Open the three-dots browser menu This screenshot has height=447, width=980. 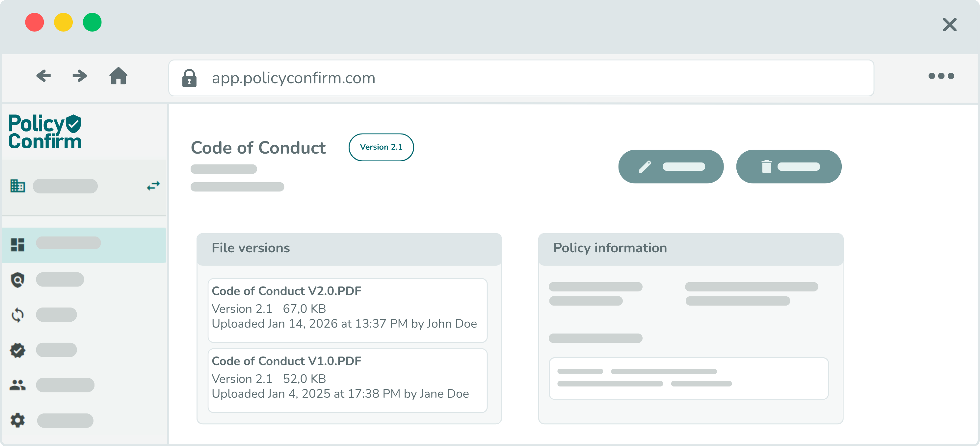pyautogui.click(x=941, y=76)
